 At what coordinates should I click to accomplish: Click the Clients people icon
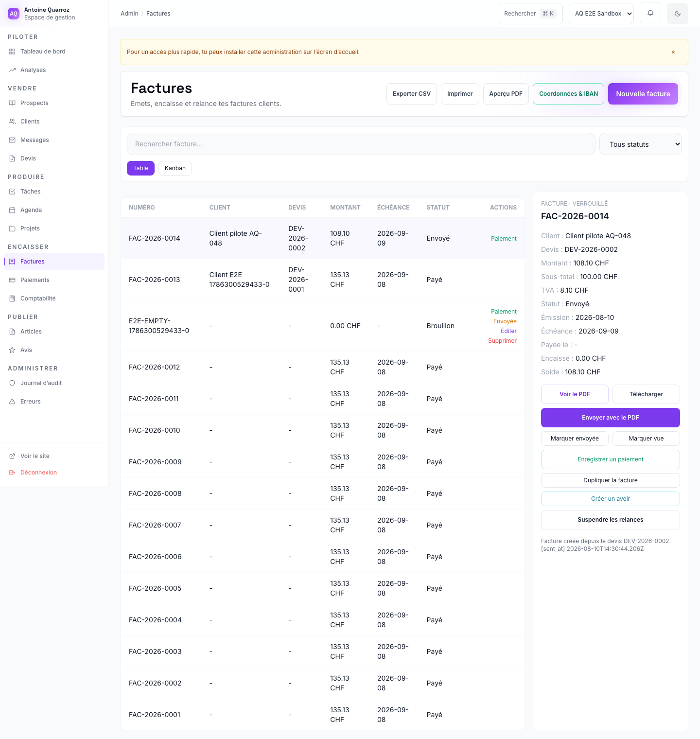pos(12,122)
